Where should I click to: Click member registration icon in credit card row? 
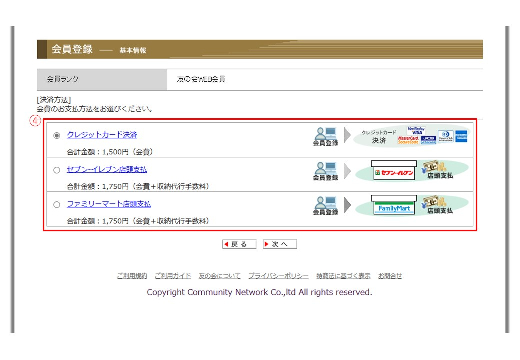click(x=325, y=137)
